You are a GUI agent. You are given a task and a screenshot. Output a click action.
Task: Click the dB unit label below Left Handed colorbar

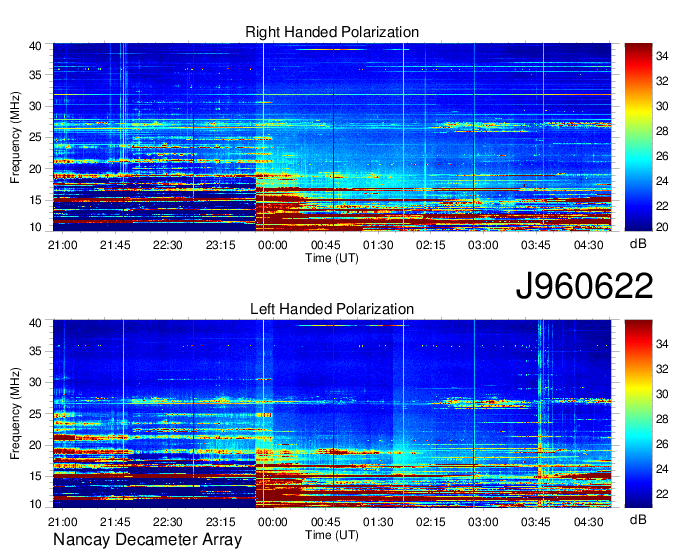click(x=638, y=519)
